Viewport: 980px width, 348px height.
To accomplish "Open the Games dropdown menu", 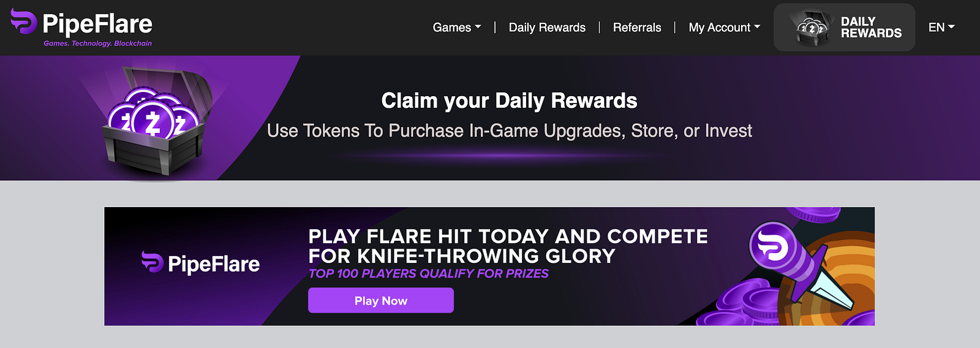I will pos(457,28).
